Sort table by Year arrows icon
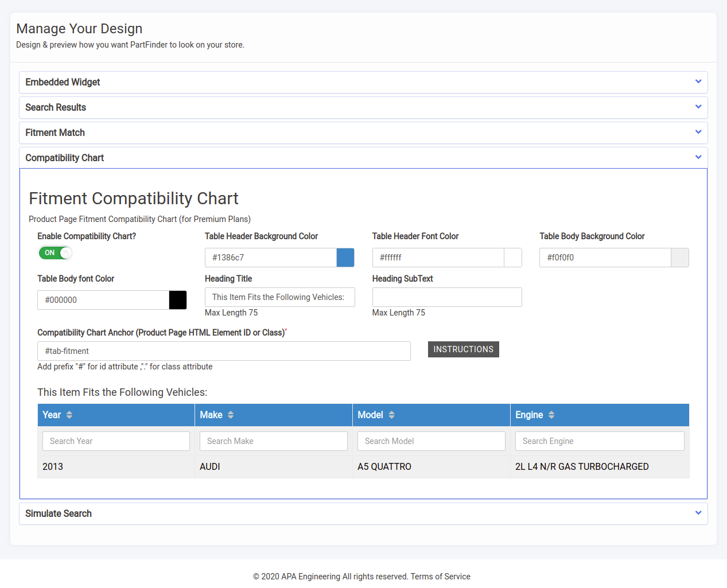This screenshot has height=588, width=727. (x=69, y=415)
